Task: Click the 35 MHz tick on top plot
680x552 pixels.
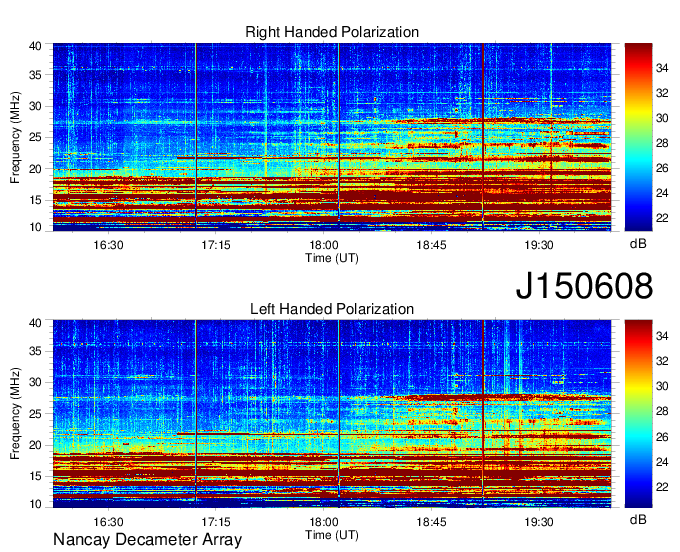Action: [x=35, y=75]
